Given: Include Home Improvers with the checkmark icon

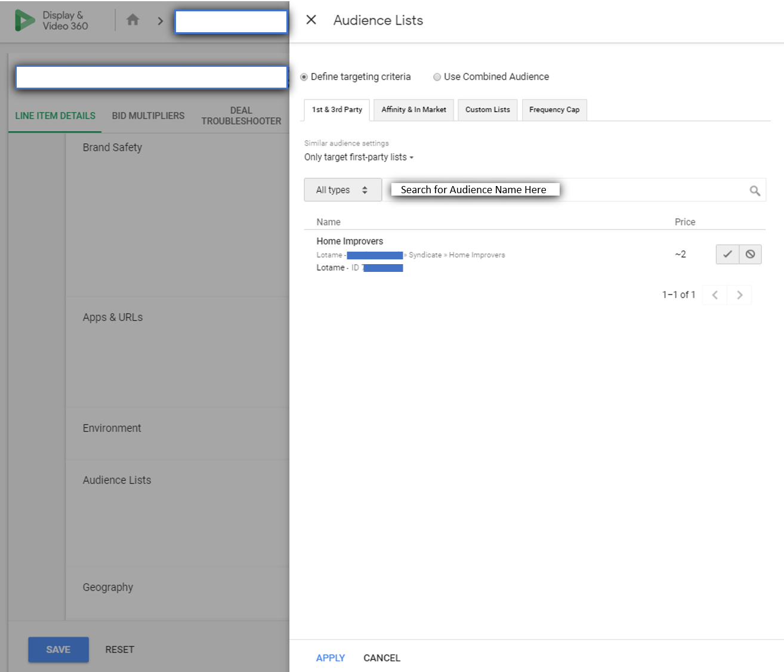Looking at the screenshot, I should click(727, 254).
